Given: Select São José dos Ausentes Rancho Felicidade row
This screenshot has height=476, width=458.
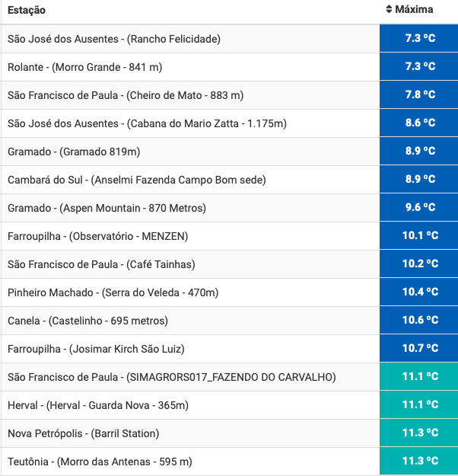Looking at the screenshot, I should click(229, 39).
